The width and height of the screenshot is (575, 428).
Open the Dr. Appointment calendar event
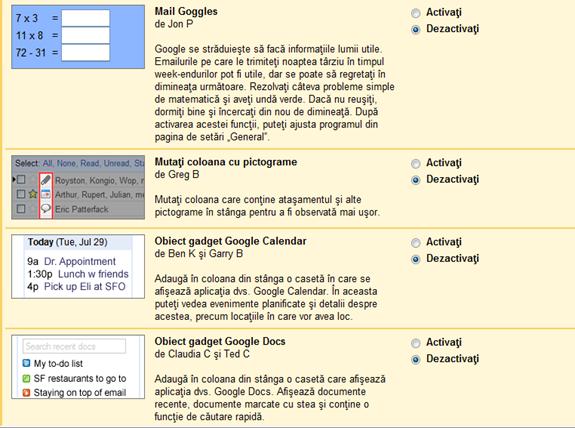(x=80, y=261)
